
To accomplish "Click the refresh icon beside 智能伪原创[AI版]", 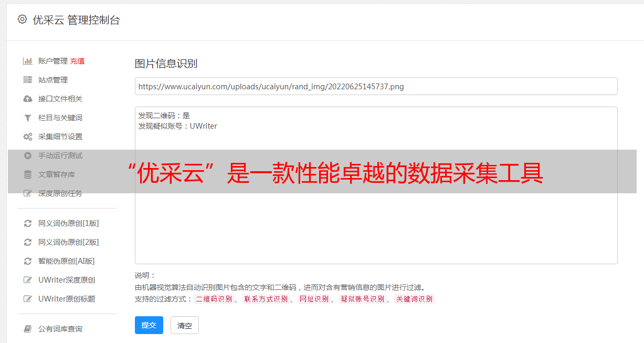I will pyautogui.click(x=28, y=261).
